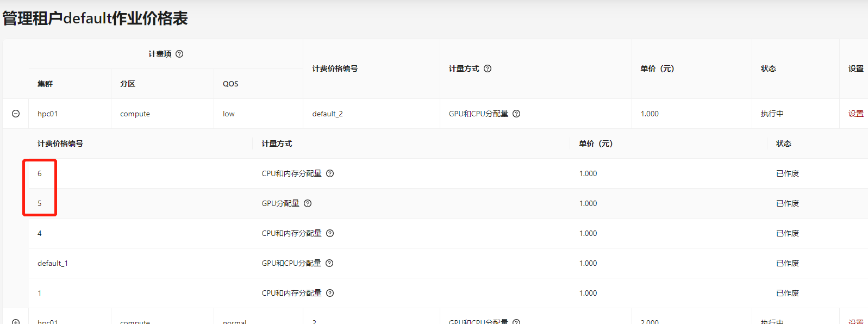
Task: Click help icon in default_1 row GPU和CPU分配量
Action: coord(329,263)
